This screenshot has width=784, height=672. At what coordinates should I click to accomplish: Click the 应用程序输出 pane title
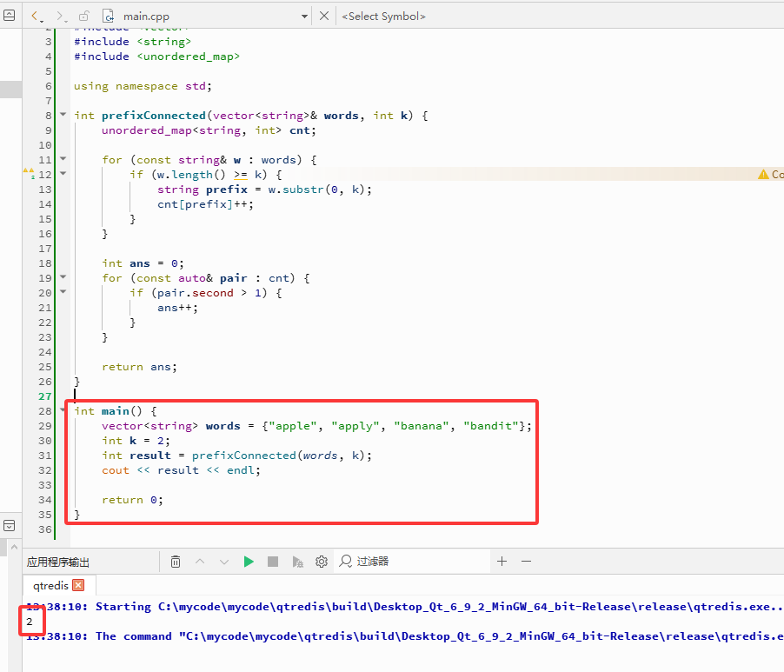[x=58, y=562]
